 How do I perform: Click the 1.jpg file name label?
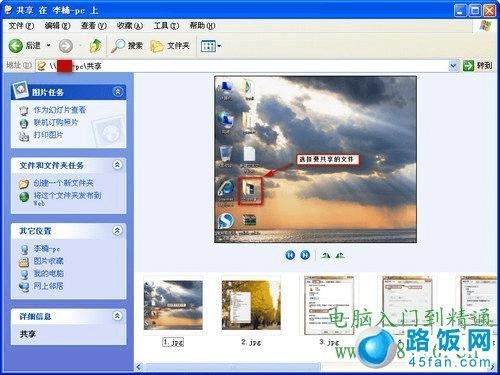click(x=173, y=342)
